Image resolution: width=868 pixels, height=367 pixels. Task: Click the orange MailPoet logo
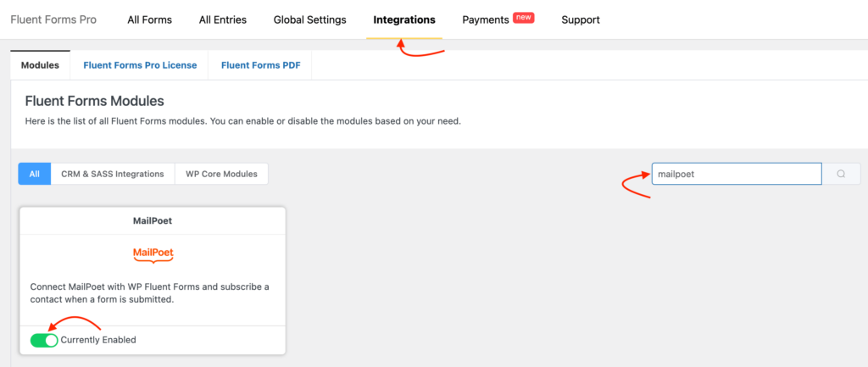153,254
